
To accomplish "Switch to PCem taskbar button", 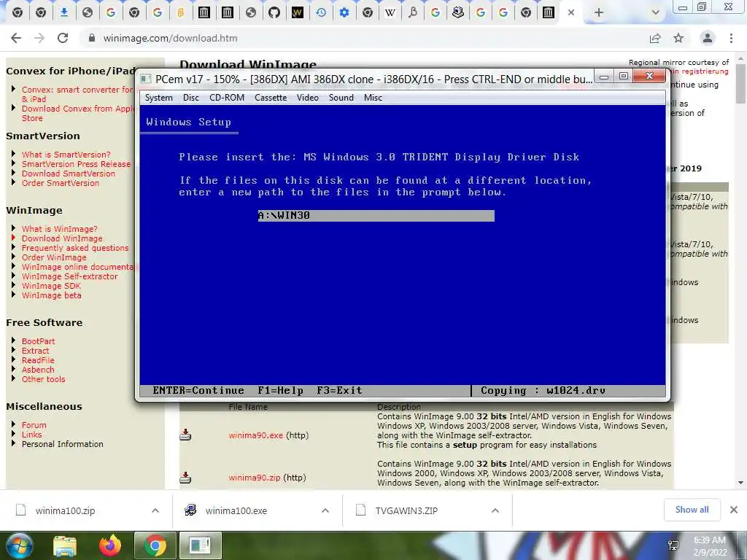I will 200,546.
